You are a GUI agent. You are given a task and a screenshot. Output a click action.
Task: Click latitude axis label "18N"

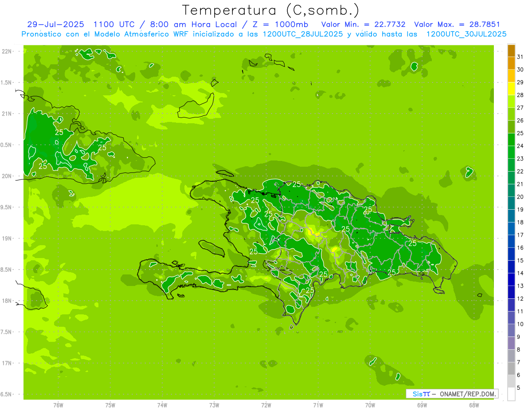7,301
